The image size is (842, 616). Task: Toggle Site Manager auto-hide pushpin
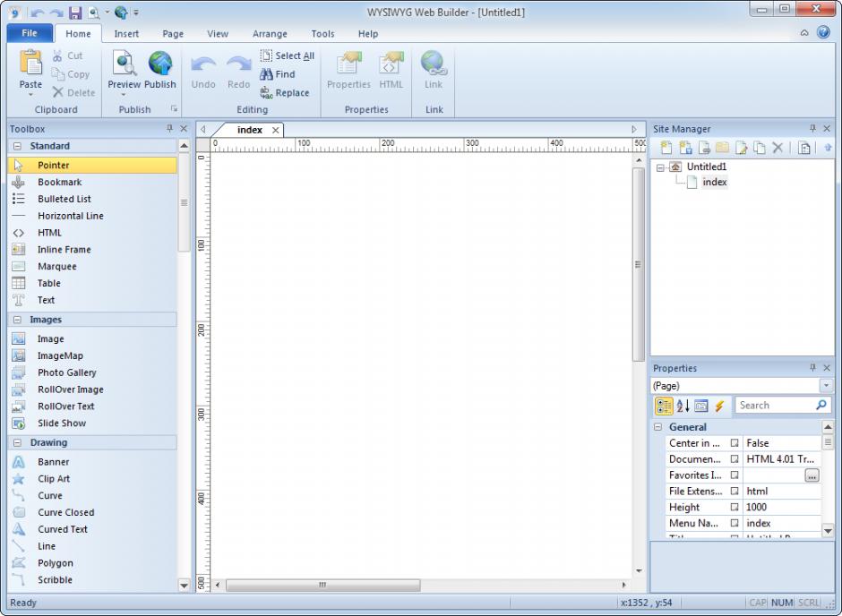point(812,128)
